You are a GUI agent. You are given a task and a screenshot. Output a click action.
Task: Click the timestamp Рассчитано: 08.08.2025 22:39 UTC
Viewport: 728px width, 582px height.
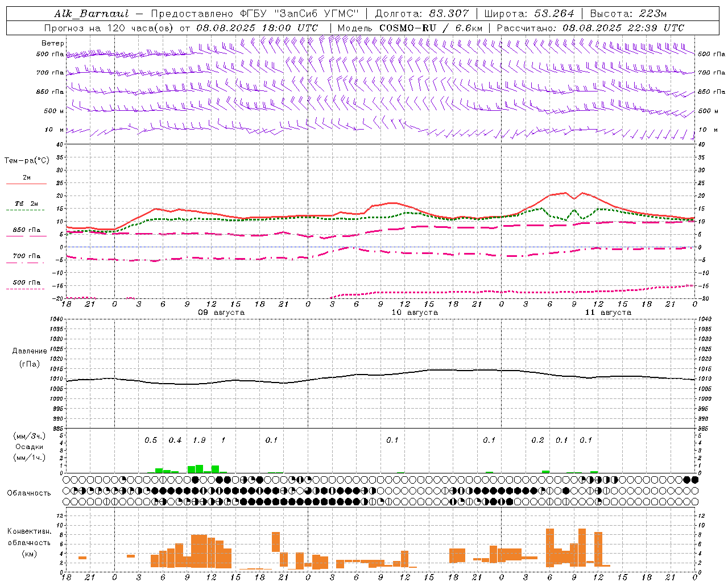coord(590,28)
